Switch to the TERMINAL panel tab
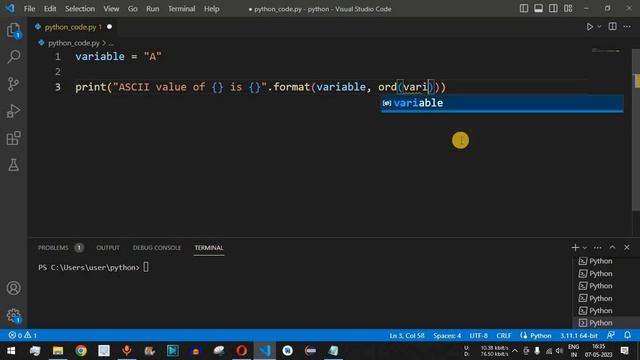The image size is (640, 360). point(209,248)
